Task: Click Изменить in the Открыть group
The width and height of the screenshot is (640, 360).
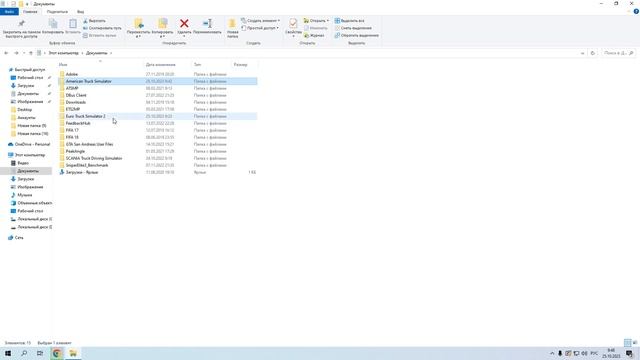Action: [x=316, y=28]
